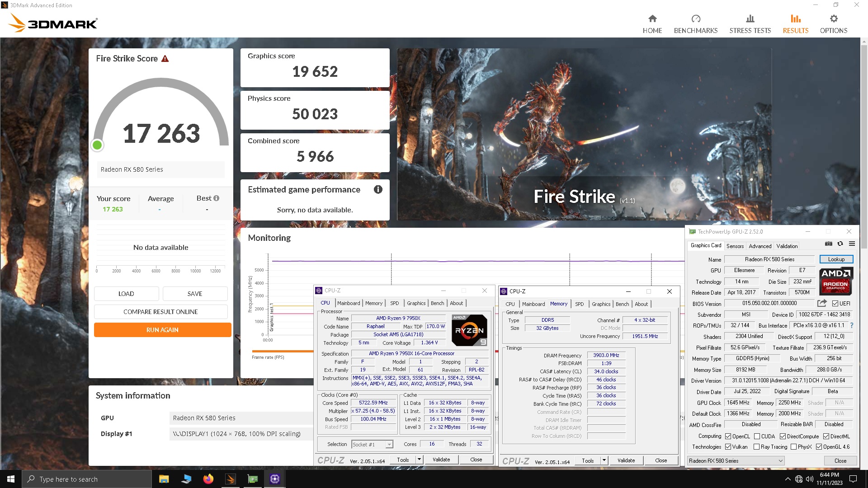Click the 3DMark vertical scrollbar thumb
Image resolution: width=868 pixels, height=488 pixels.
coord(864,147)
